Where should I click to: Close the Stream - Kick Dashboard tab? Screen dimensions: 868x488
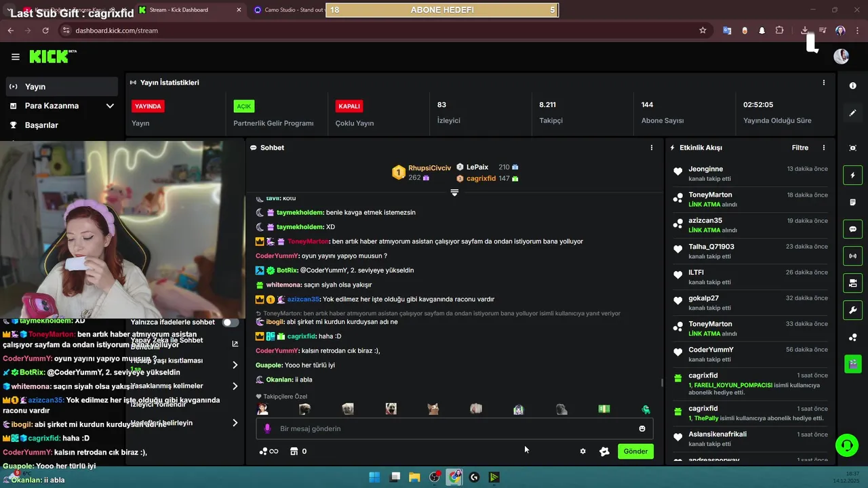239,10
